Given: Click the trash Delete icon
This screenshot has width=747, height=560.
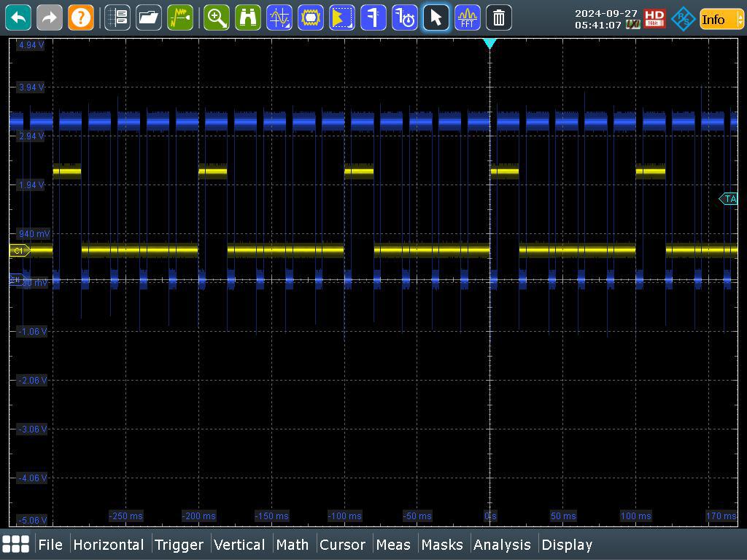Looking at the screenshot, I should click(x=499, y=17).
